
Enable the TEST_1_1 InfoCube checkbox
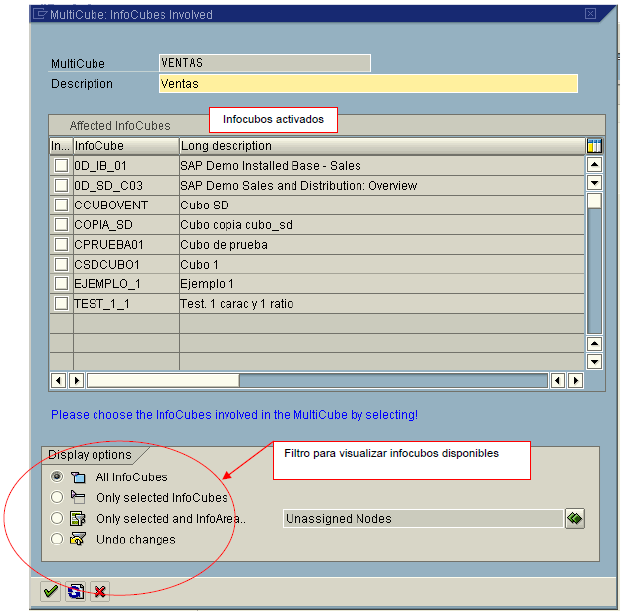(x=61, y=303)
